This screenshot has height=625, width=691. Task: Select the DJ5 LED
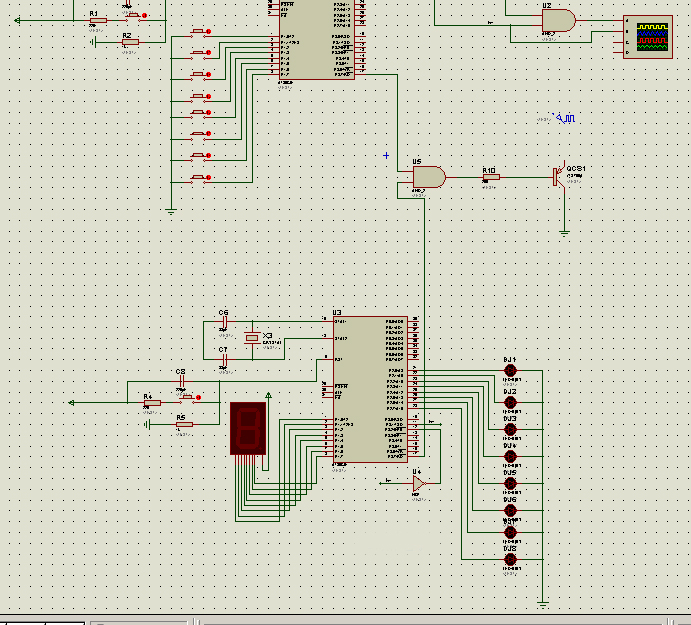510,483
